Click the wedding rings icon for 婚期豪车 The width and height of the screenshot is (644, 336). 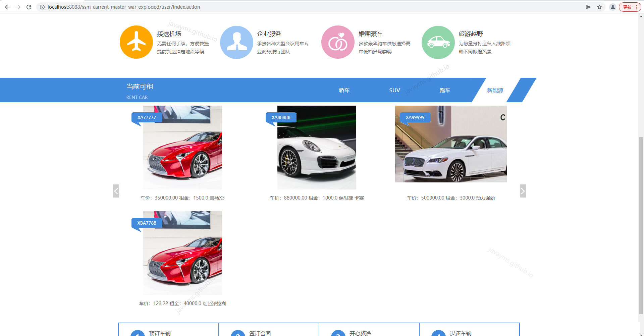click(337, 42)
